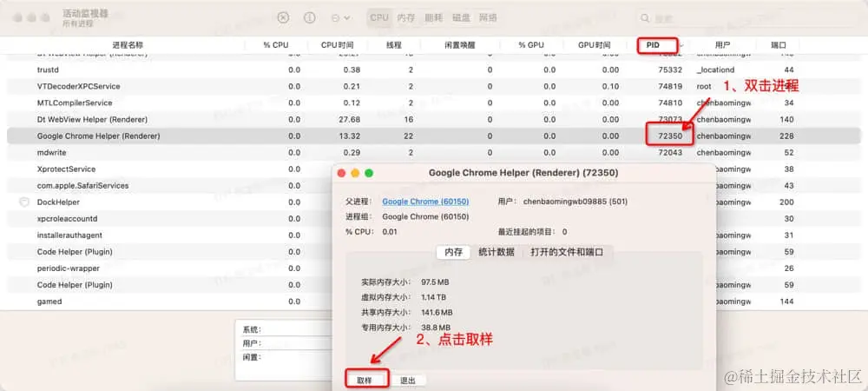Switch to the CPU tab
The height and width of the screenshot is (391, 868).
tap(379, 17)
